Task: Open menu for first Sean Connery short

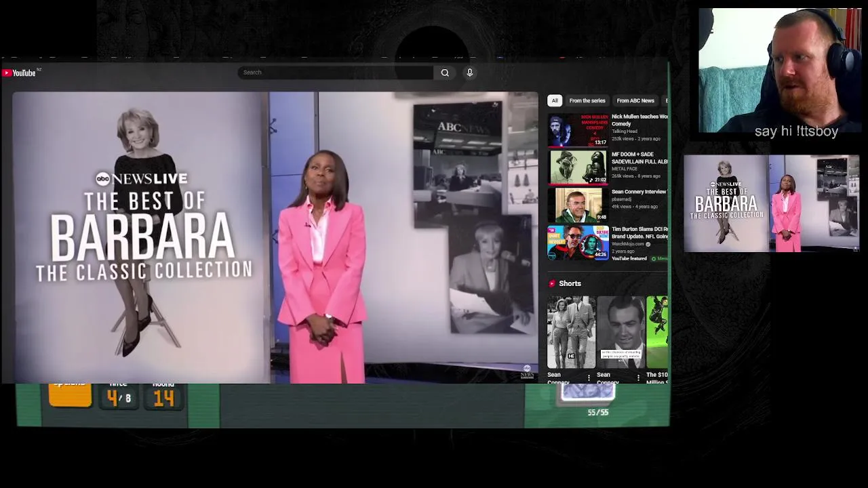Action: click(589, 378)
